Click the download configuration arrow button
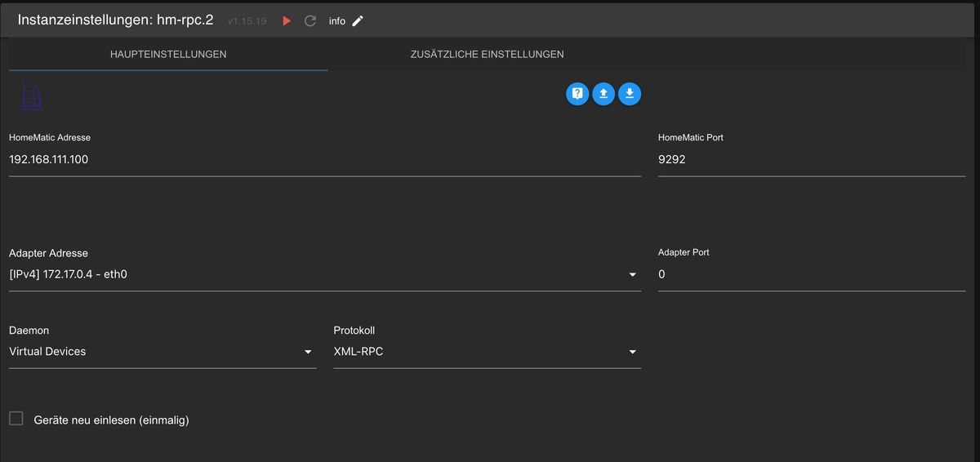The image size is (980, 462). (630, 94)
